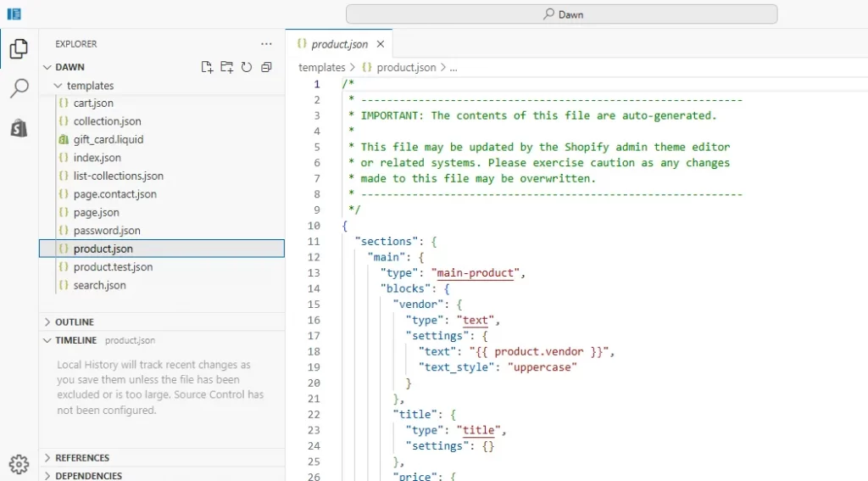Image resolution: width=868 pixels, height=481 pixels.
Task: Expand the References section
Action: click(x=82, y=458)
